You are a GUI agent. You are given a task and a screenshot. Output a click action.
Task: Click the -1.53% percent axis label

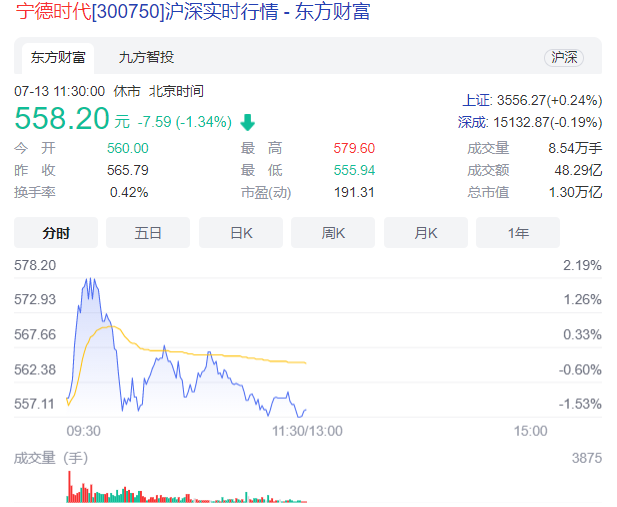pyautogui.click(x=580, y=404)
